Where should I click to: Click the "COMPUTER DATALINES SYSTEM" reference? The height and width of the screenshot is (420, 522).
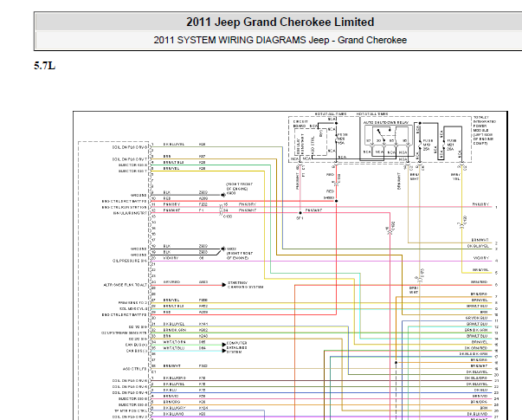pyautogui.click(x=236, y=347)
